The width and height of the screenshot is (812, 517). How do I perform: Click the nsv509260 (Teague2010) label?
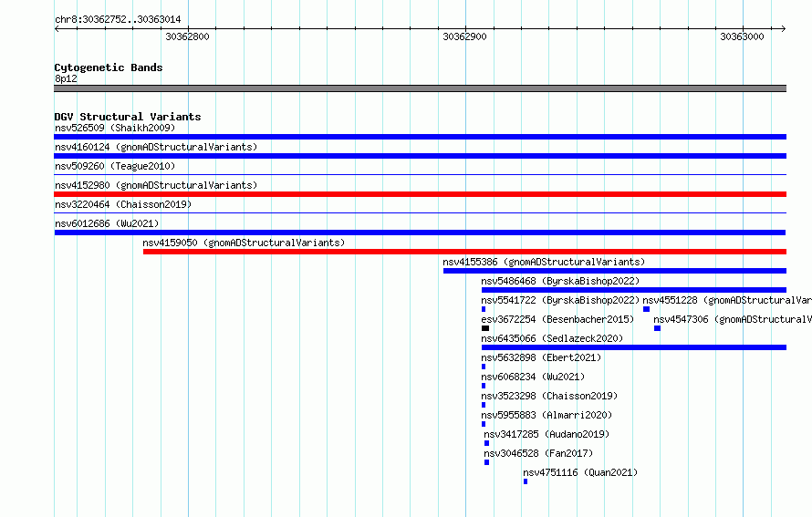point(115,166)
